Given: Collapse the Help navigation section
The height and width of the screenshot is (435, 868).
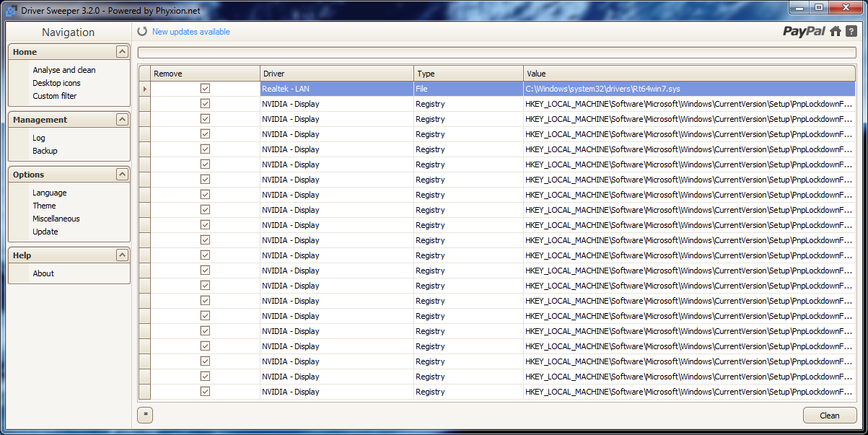Looking at the screenshot, I should pos(122,255).
